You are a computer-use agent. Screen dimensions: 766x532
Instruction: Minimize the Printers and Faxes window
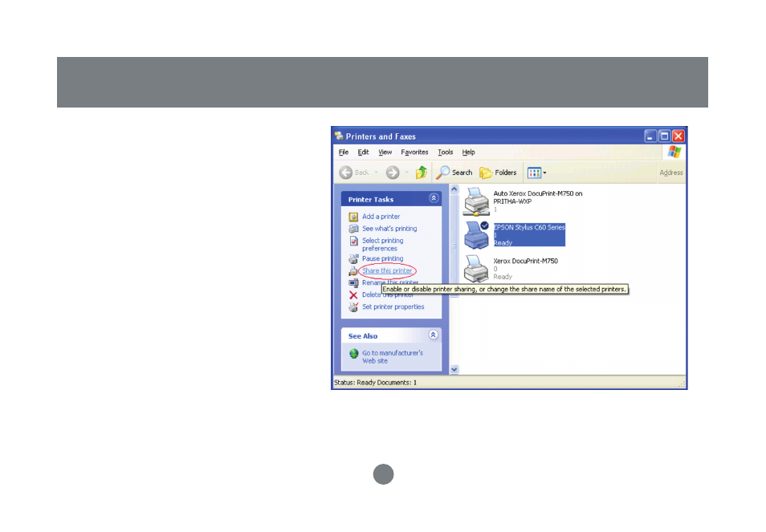click(650, 136)
